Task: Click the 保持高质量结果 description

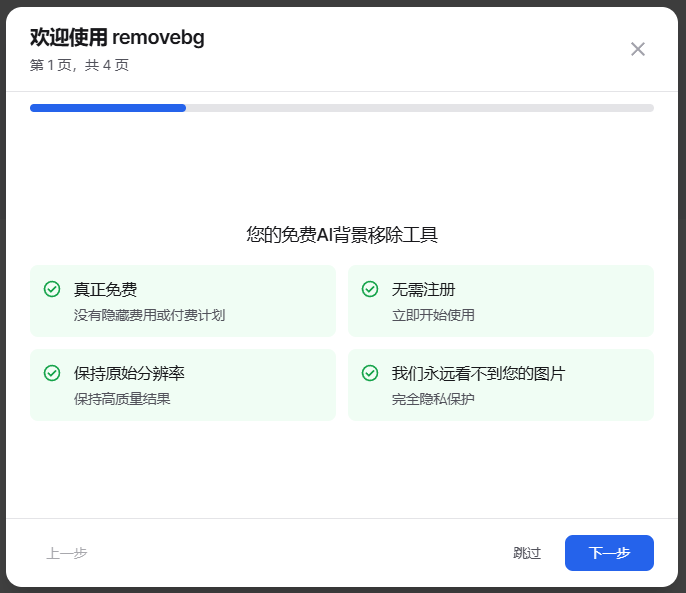Action: pyautogui.click(x=122, y=399)
